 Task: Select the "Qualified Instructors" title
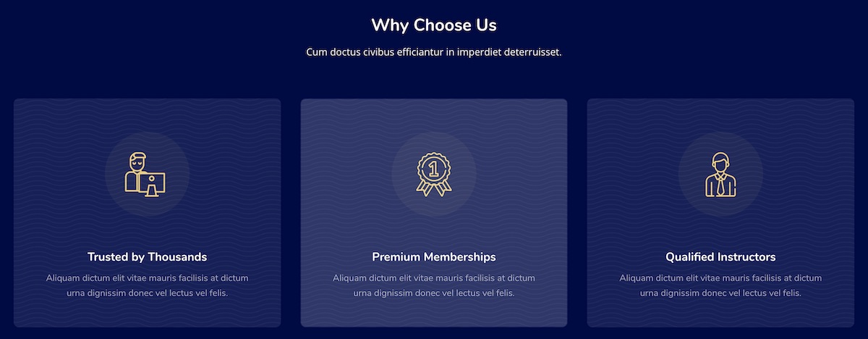point(720,257)
